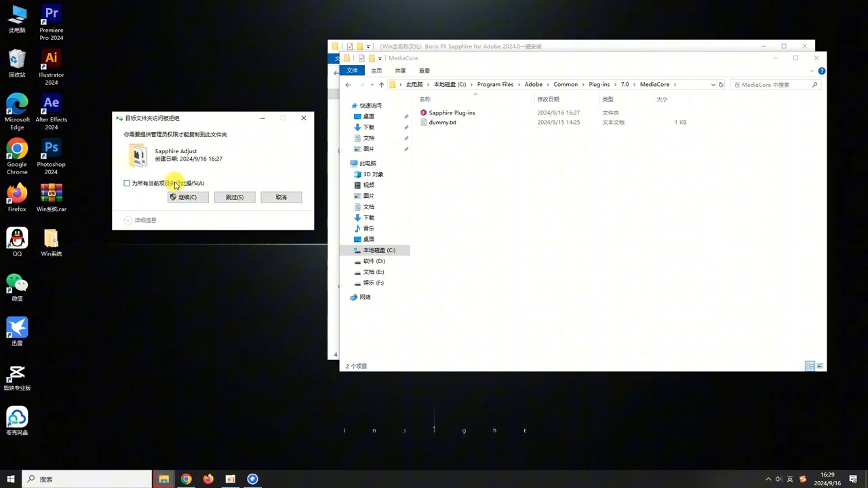Click the volume icon in system tray
This screenshot has height=488, width=868.
pyautogui.click(x=778, y=479)
